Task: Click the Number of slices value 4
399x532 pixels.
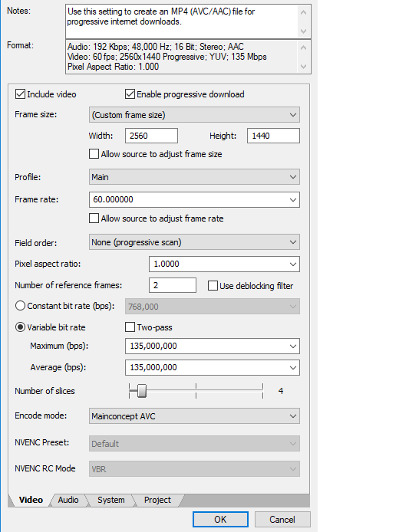Action: point(281,391)
